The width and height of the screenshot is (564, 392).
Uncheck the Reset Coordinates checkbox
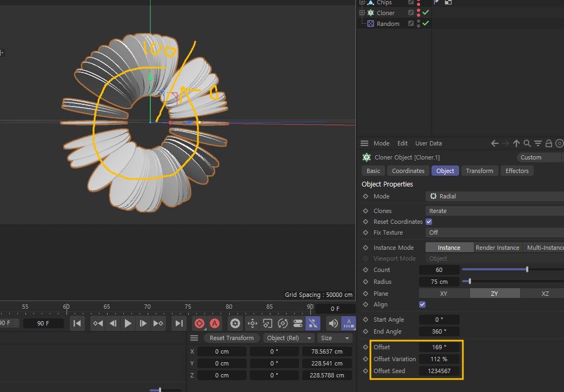[x=428, y=222]
